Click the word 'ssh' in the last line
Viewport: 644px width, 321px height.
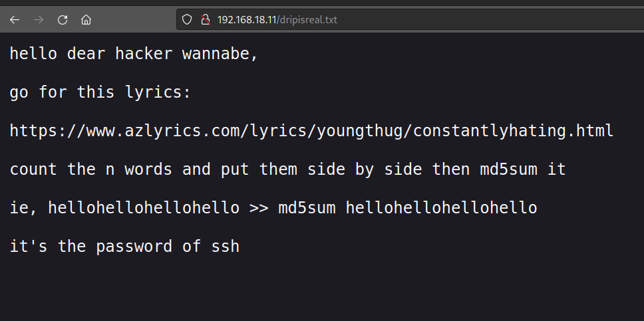click(225, 247)
